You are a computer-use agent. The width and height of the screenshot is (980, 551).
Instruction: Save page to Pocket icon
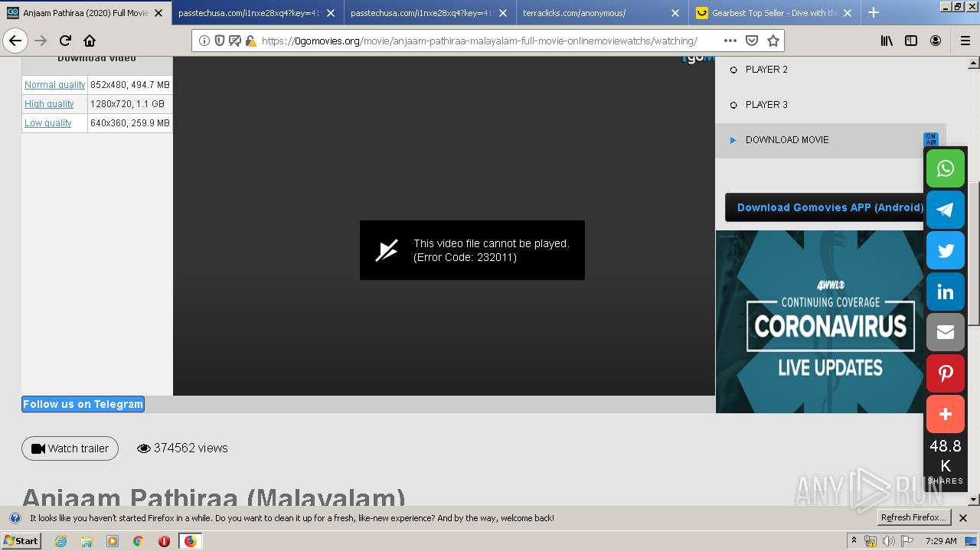coord(752,41)
